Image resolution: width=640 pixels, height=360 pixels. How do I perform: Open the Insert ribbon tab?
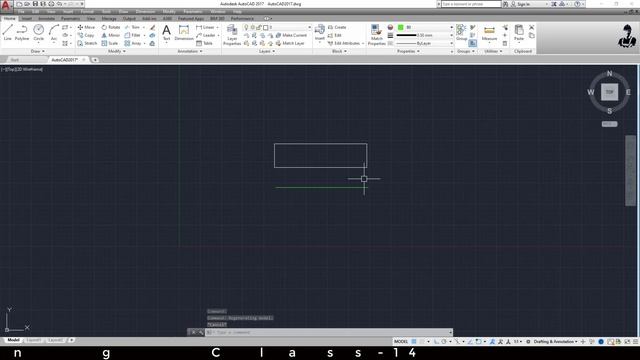click(x=27, y=18)
